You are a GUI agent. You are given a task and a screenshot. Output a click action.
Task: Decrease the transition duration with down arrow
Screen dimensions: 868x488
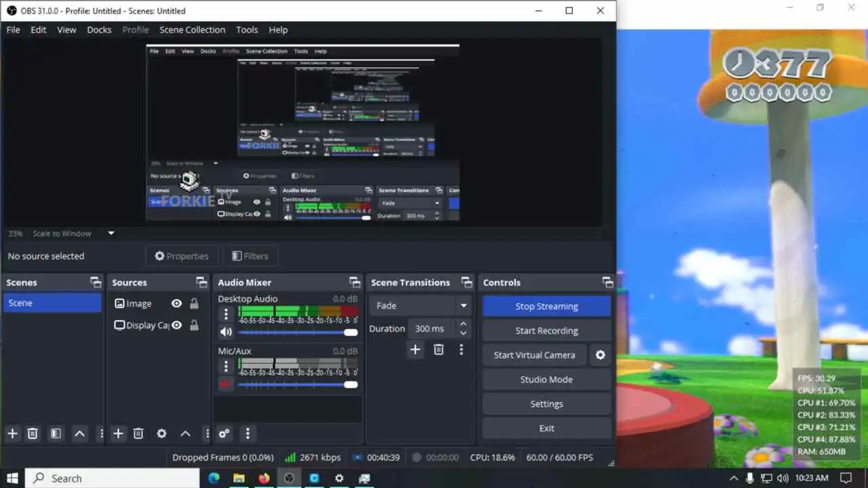click(463, 333)
